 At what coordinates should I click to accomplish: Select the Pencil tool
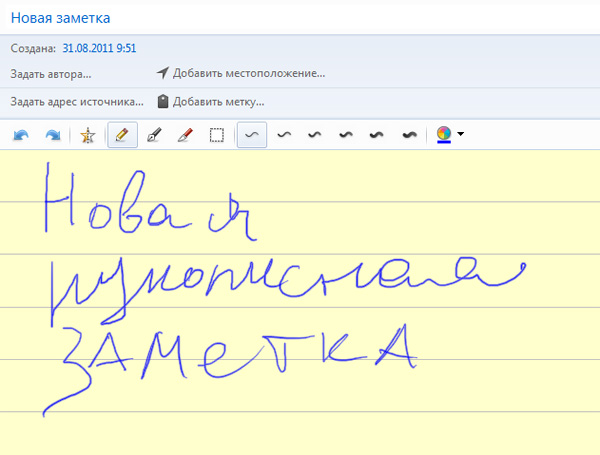point(122,135)
